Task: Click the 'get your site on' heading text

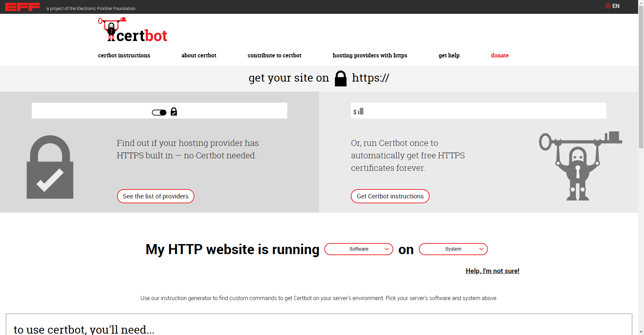Action: (289, 78)
